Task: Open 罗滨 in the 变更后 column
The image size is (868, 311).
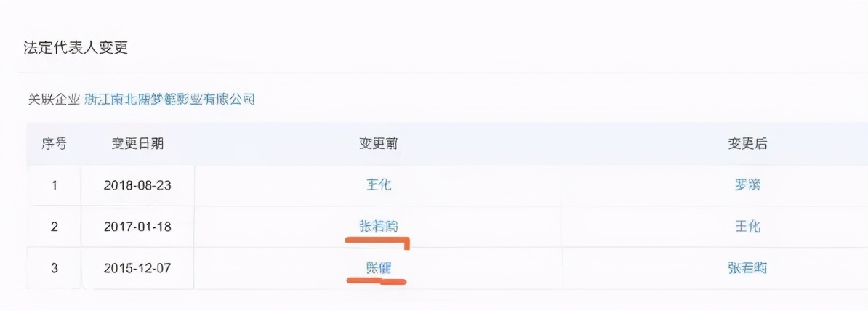Action: tap(747, 185)
